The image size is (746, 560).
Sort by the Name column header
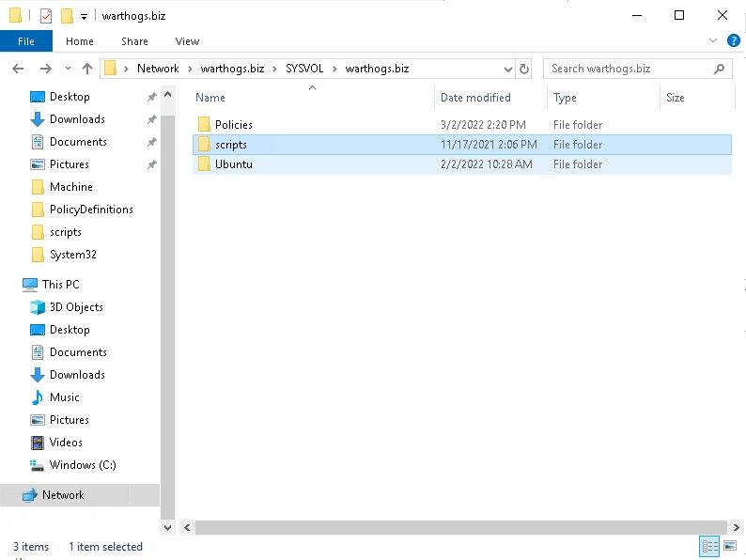(x=210, y=98)
